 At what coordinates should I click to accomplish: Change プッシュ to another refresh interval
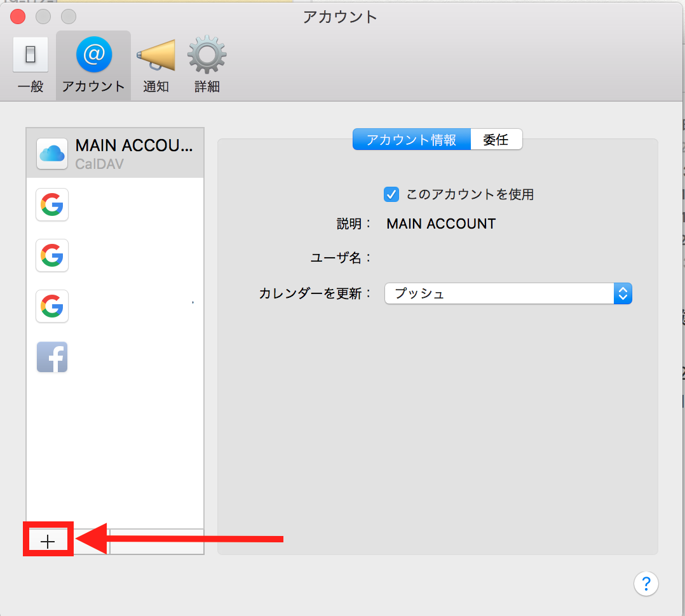pos(508,293)
